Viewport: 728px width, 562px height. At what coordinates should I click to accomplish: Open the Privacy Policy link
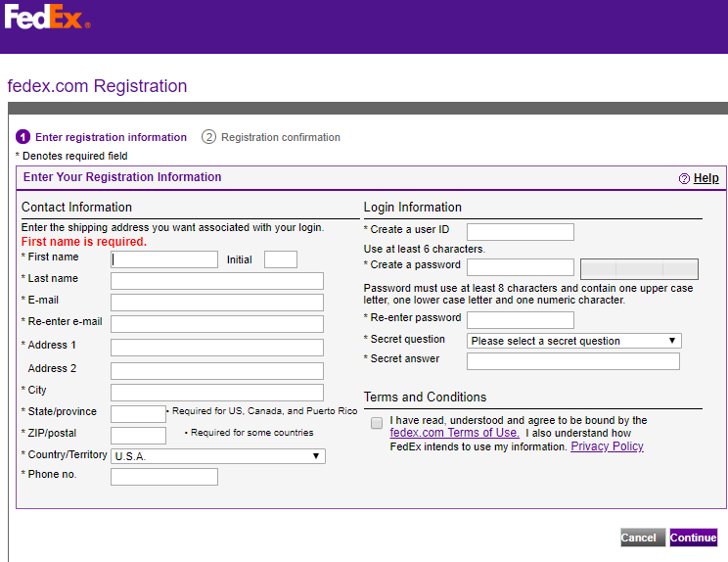click(x=607, y=446)
